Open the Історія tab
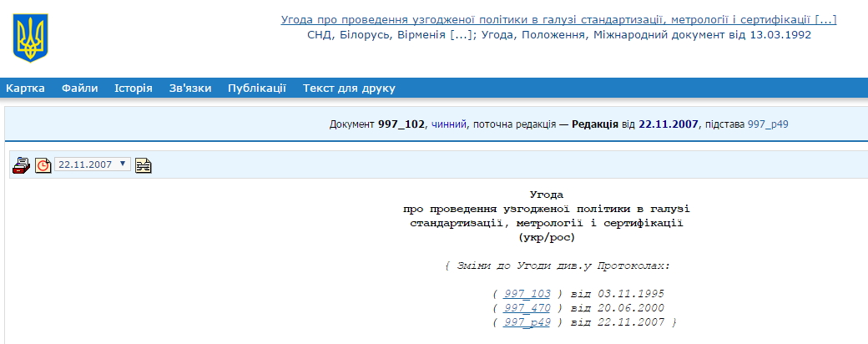Screen dimensions: 868x344 134,88
